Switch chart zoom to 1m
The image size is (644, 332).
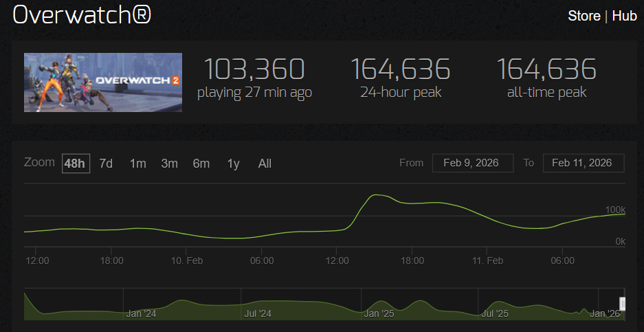coord(138,164)
